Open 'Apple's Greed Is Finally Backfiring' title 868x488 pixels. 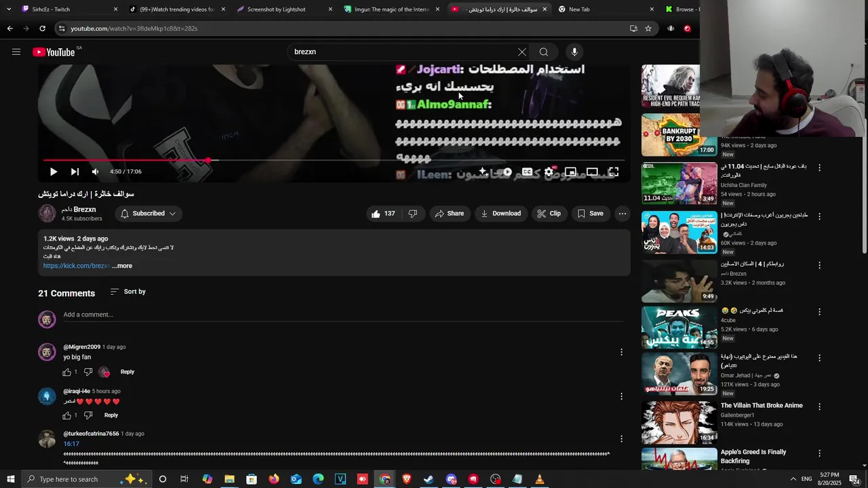click(753, 456)
